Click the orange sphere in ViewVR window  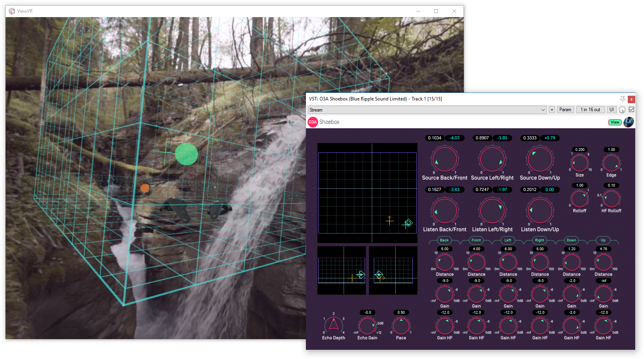145,188
